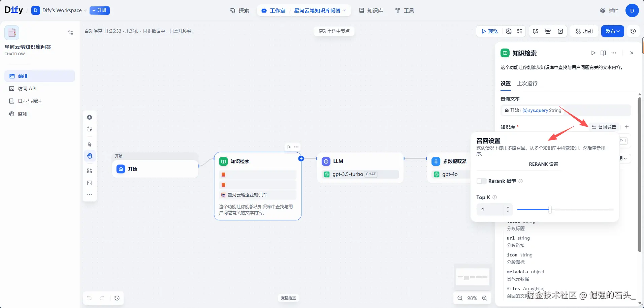Switch to pointer mode
Screen dimensions: 644x308
(90, 144)
